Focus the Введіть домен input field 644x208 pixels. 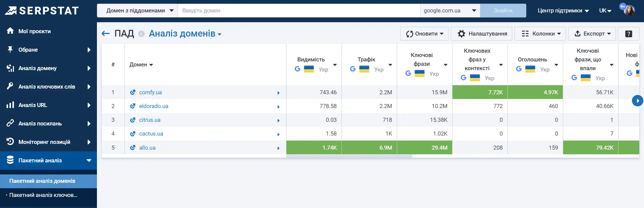(299, 10)
